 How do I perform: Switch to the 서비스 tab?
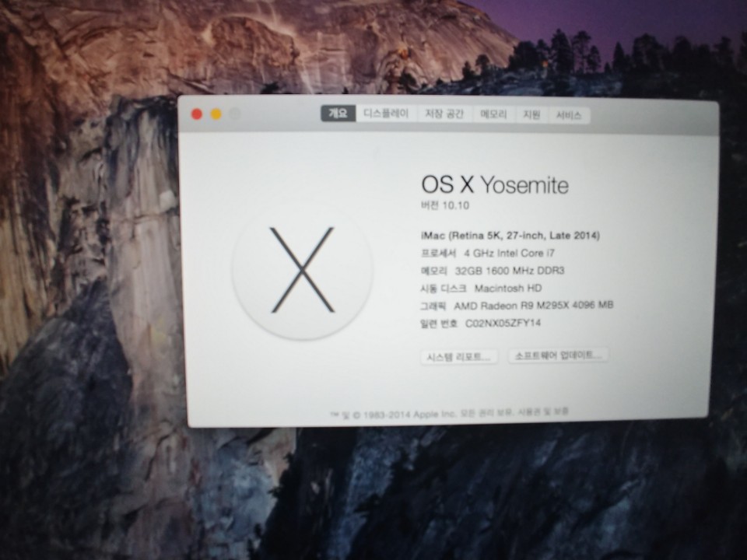(568, 116)
